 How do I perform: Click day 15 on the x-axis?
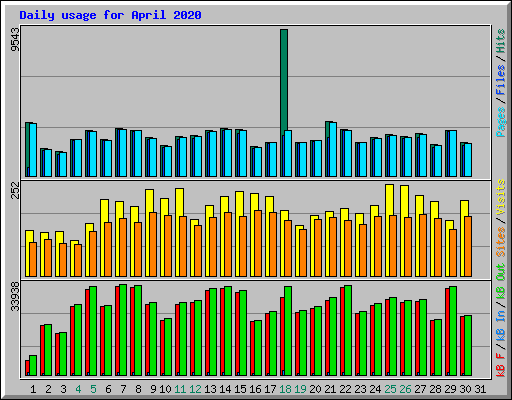pos(240,389)
